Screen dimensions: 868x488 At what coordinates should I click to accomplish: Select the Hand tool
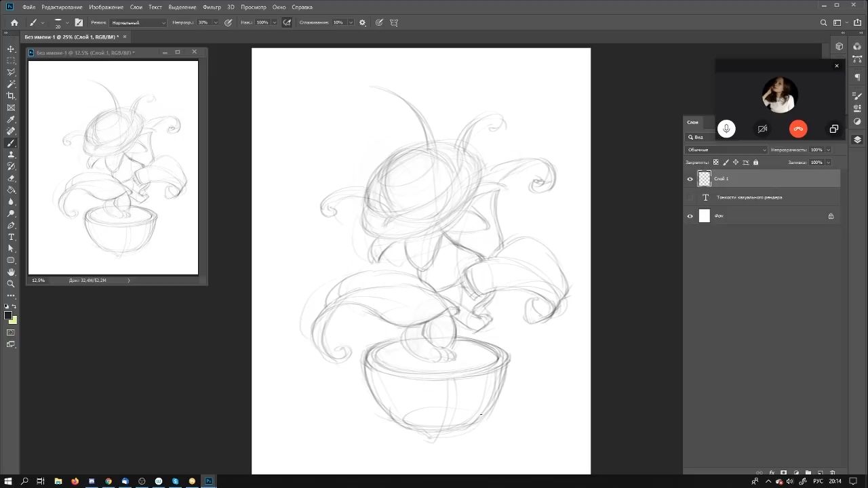tap(11, 272)
